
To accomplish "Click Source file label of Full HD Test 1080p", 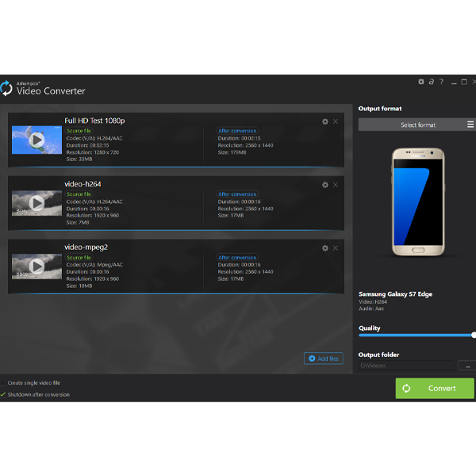I will pos(79,131).
